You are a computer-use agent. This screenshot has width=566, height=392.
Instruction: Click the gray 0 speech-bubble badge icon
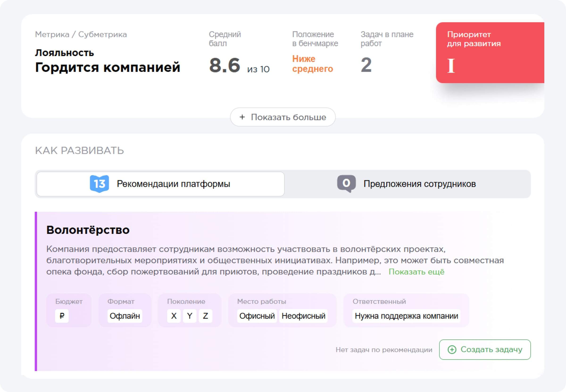(x=346, y=184)
